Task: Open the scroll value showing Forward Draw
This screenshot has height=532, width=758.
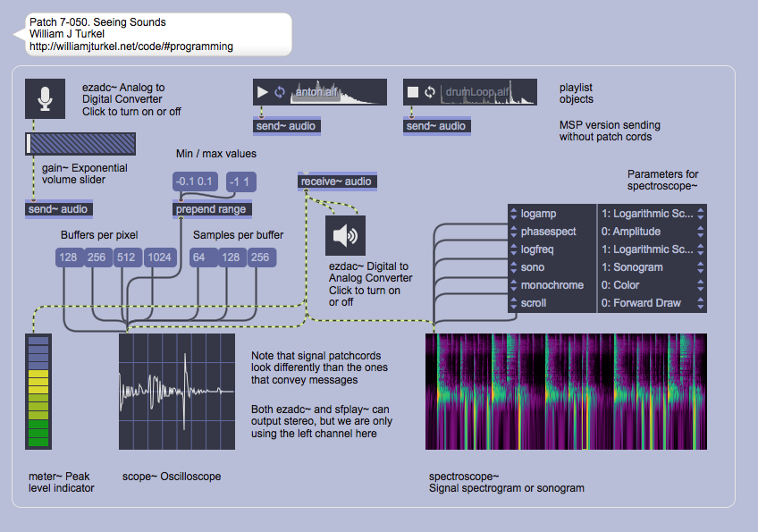Action: tap(651, 303)
